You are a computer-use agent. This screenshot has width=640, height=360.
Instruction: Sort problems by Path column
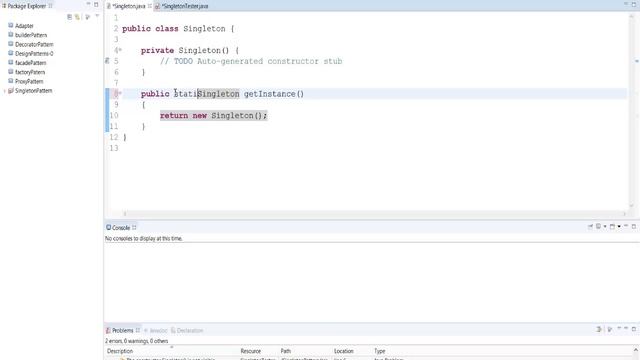pos(286,351)
